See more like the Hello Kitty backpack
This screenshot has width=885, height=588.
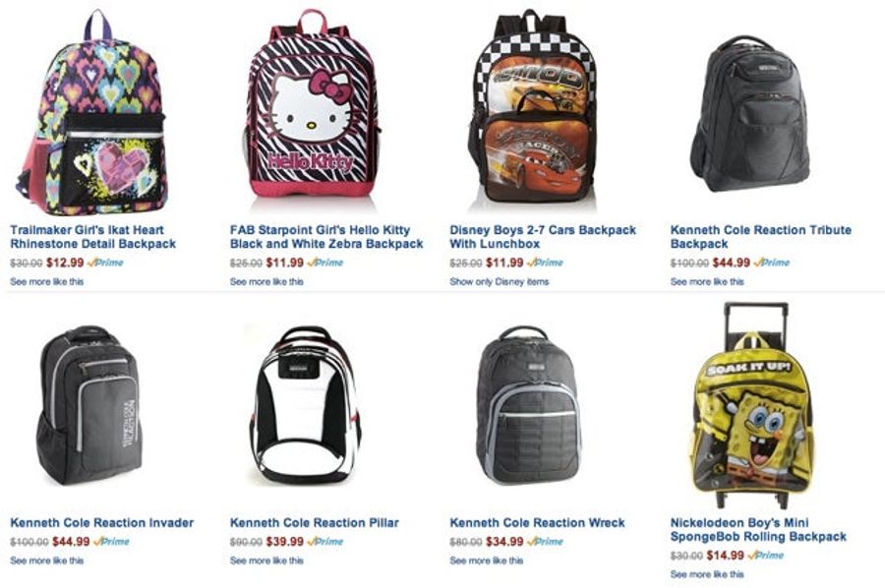pos(266,281)
